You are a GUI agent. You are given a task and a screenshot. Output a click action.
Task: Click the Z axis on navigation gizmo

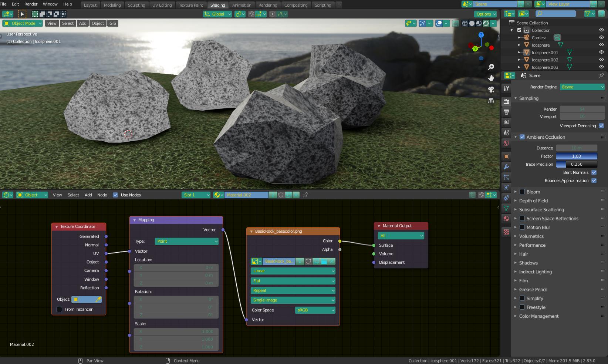[x=481, y=35]
